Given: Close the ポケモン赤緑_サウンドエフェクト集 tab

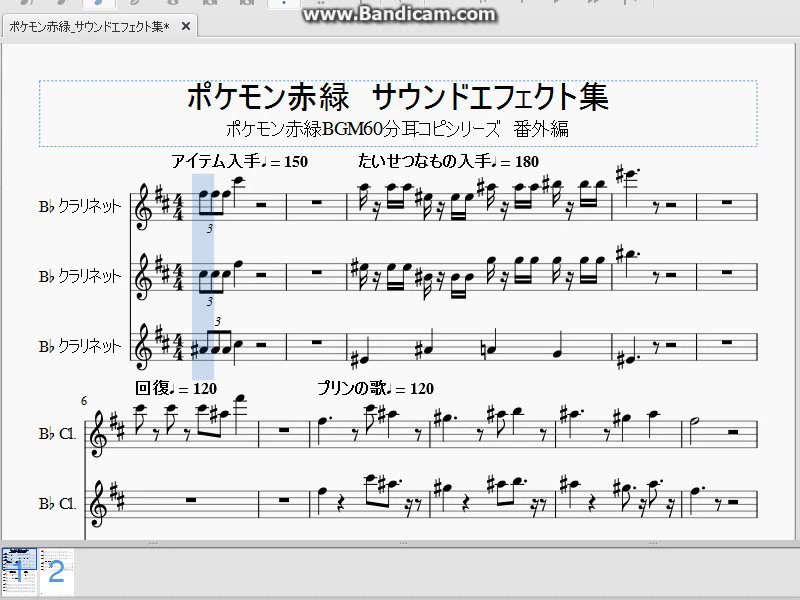Looking at the screenshot, I should [186, 26].
